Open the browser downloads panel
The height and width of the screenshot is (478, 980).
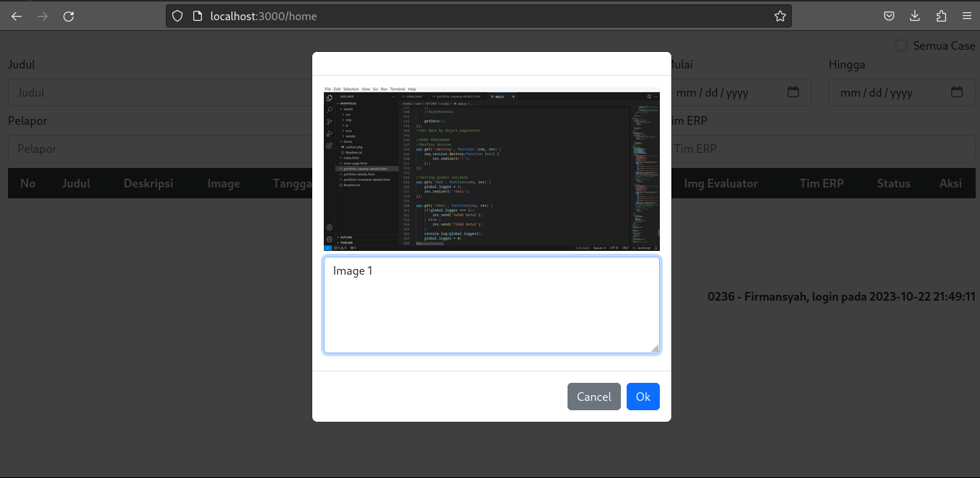(914, 16)
